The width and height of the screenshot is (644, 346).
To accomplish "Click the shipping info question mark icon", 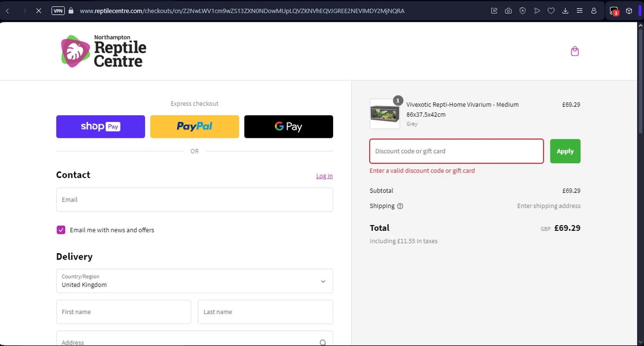I will tap(400, 206).
